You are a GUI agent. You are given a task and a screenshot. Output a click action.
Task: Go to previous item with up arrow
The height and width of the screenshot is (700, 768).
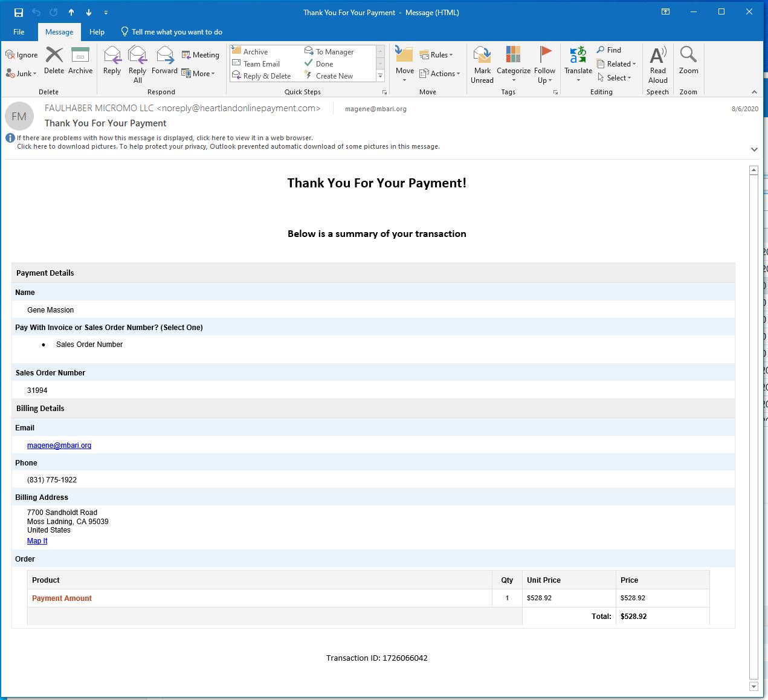71,12
